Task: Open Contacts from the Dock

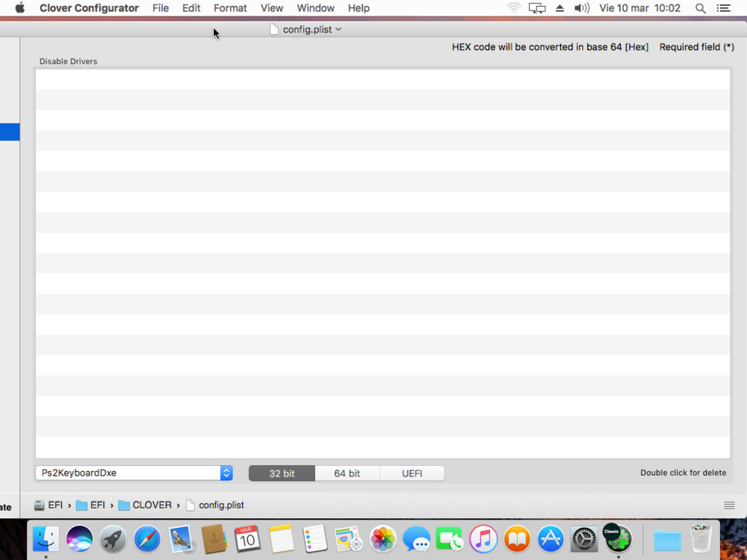Action: pos(214,538)
